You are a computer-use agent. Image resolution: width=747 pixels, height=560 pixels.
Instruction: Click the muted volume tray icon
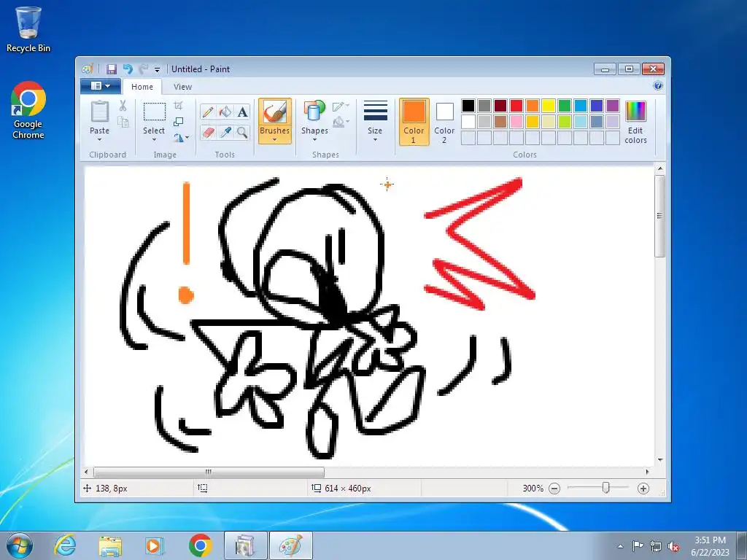[x=673, y=547]
